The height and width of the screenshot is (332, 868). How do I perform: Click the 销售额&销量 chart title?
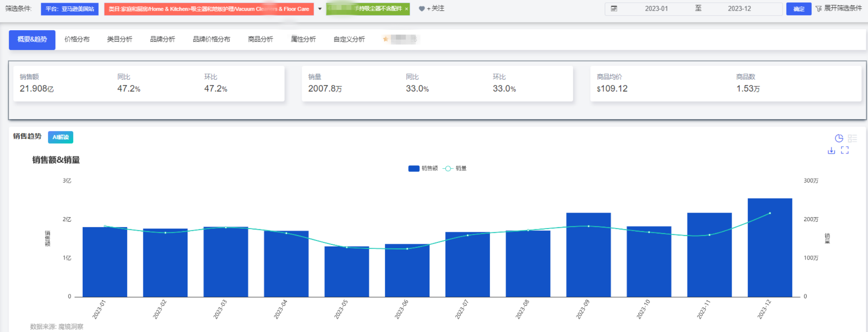(x=56, y=160)
